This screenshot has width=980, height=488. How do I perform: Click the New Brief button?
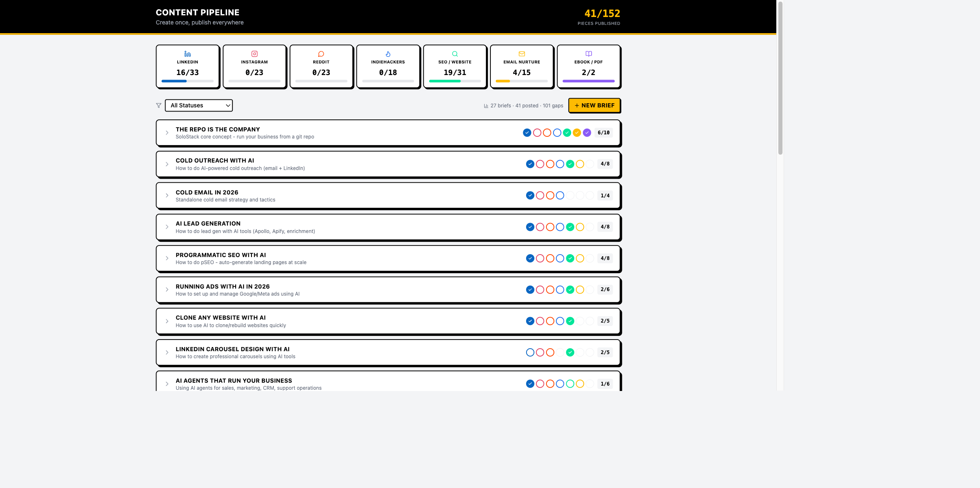point(594,105)
